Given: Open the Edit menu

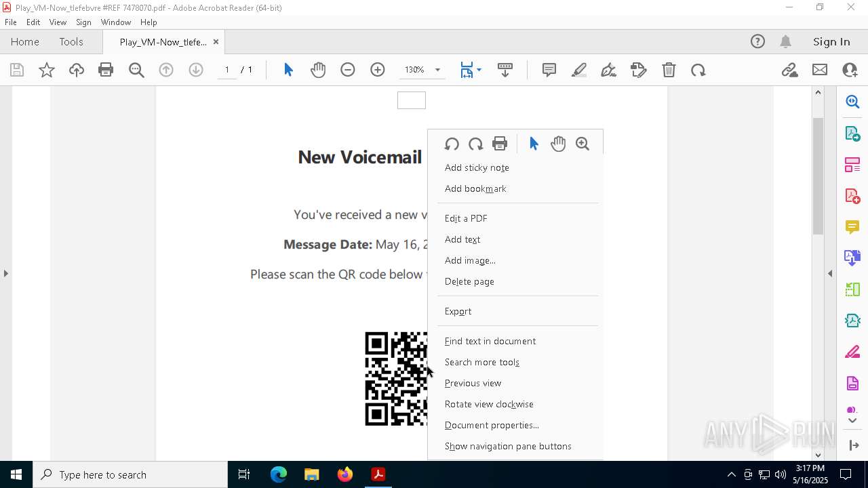Looking at the screenshot, I should [x=33, y=22].
